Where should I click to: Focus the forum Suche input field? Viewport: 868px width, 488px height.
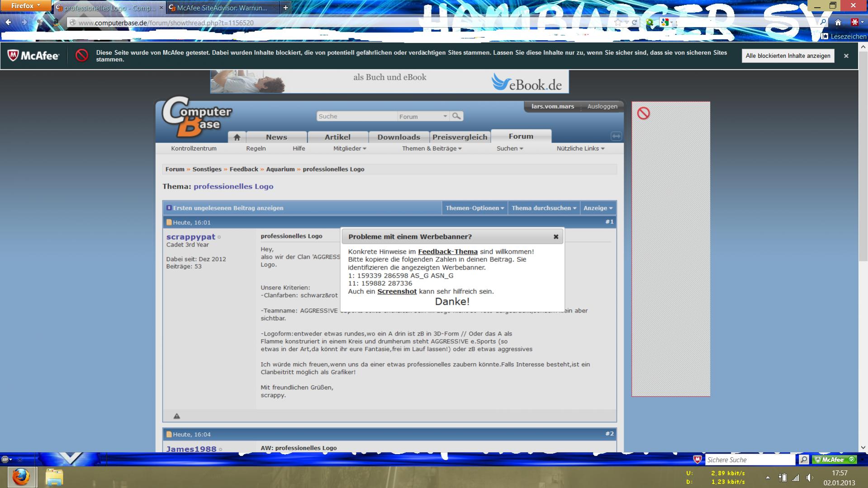(x=357, y=116)
